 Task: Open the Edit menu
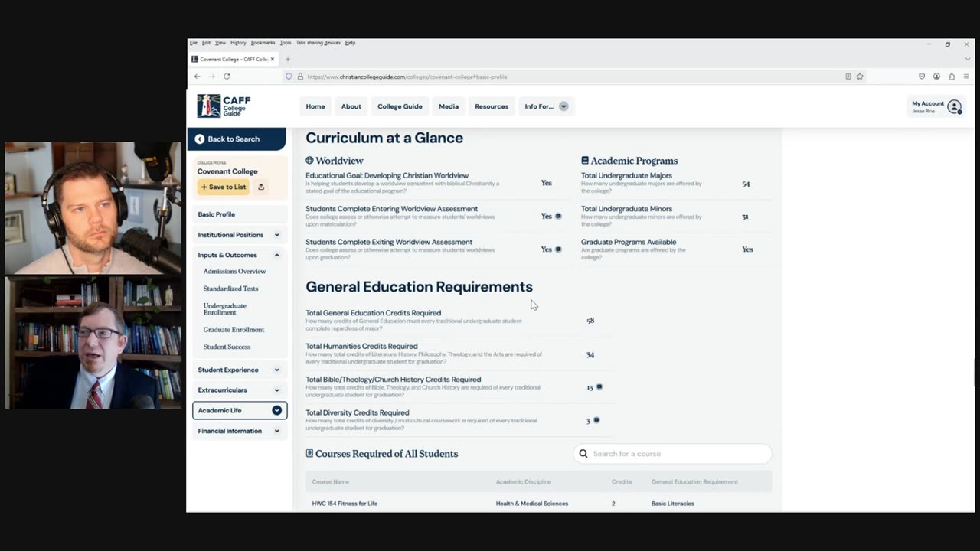point(206,43)
